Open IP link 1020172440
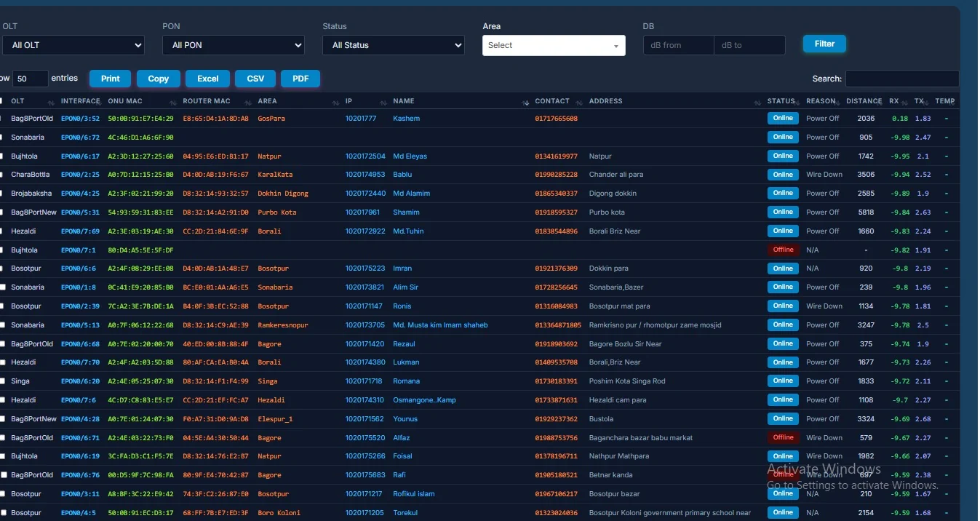980x521 pixels. pos(365,194)
